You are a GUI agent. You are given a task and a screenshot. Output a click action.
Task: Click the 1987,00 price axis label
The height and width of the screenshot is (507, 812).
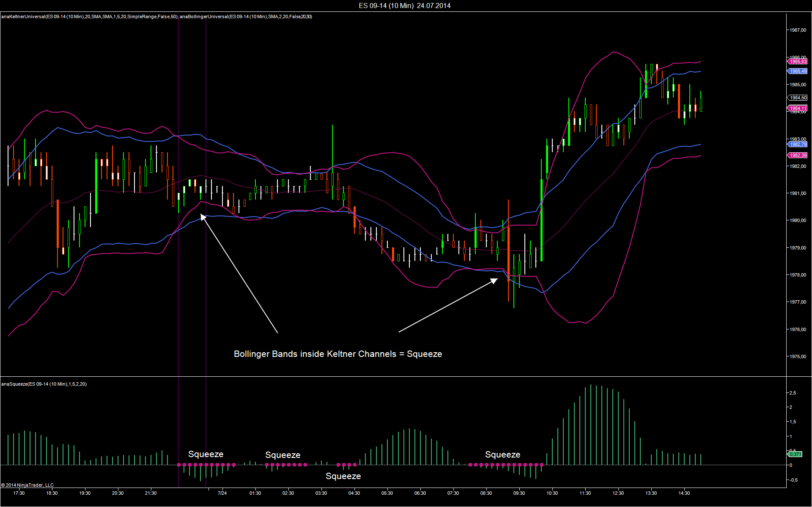point(798,30)
